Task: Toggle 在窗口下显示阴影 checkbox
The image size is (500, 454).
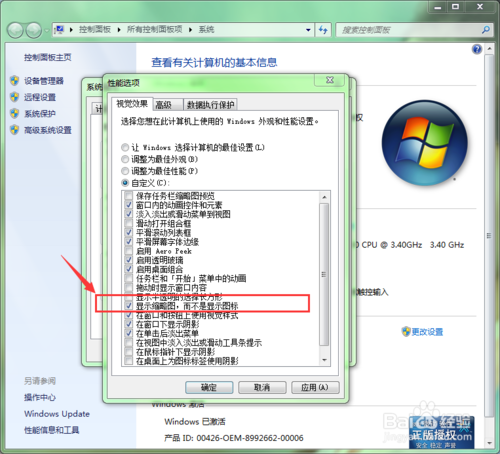Action: pos(129,324)
